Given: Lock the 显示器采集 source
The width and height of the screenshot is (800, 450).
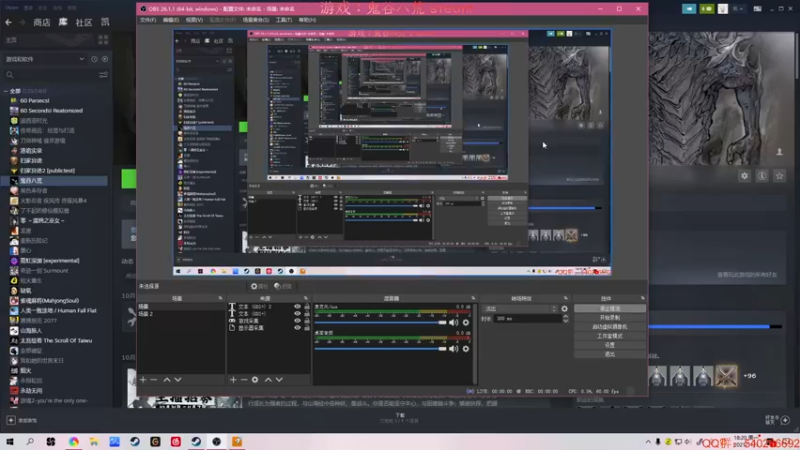Looking at the screenshot, I should pos(307,328).
